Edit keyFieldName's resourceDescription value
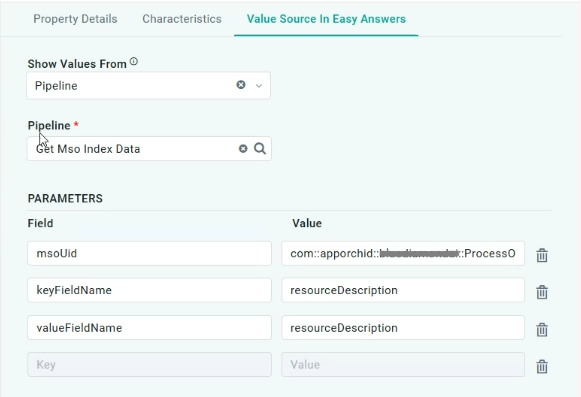Image resolution: width=581 pixels, height=397 pixels. click(x=403, y=290)
